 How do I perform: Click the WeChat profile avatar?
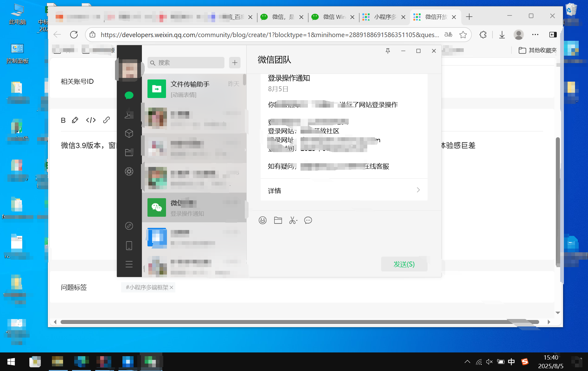[130, 69]
